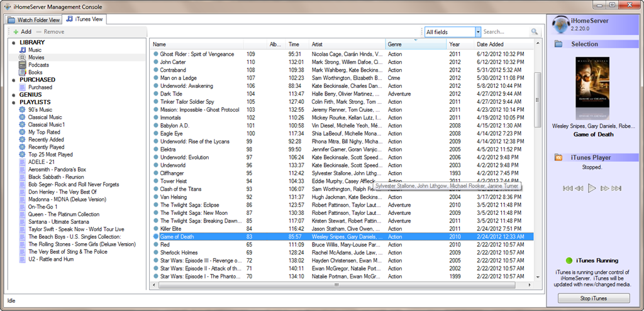Click the Selection folder icon
The image size is (644, 311).
point(558,44)
